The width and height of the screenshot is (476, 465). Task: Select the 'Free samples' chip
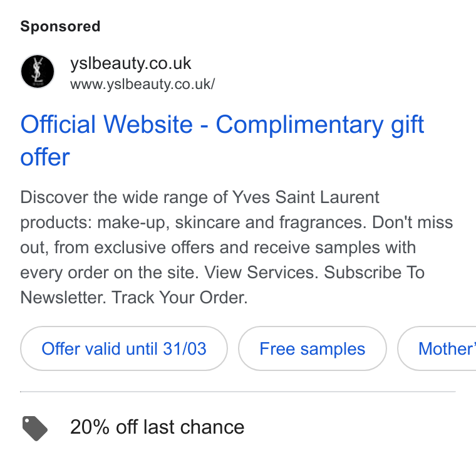[x=313, y=348]
